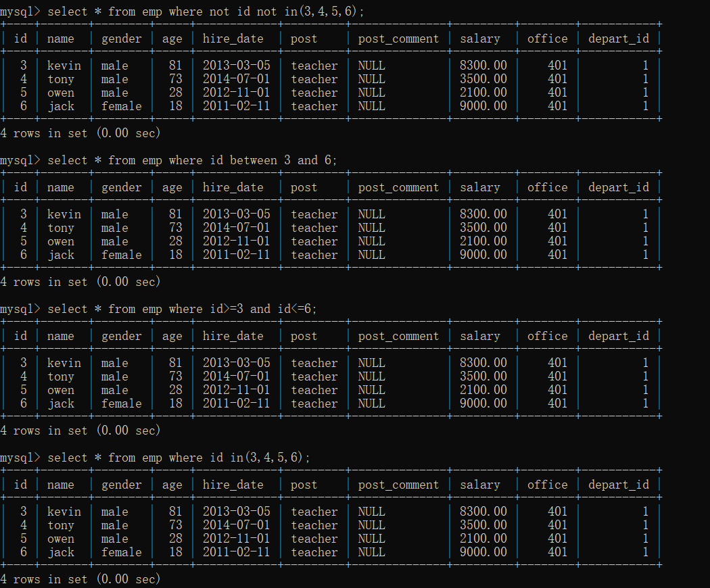
Task: Click "depart_id" header of the first result table
Action: tap(619, 39)
